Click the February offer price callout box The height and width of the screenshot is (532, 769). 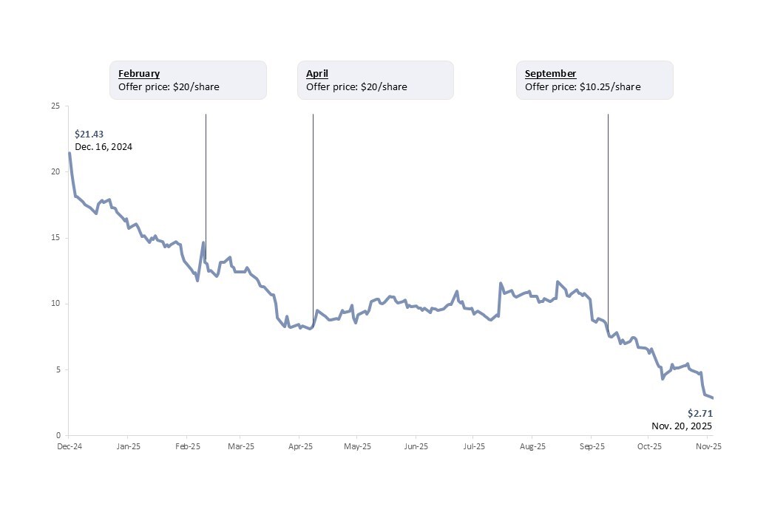point(188,80)
